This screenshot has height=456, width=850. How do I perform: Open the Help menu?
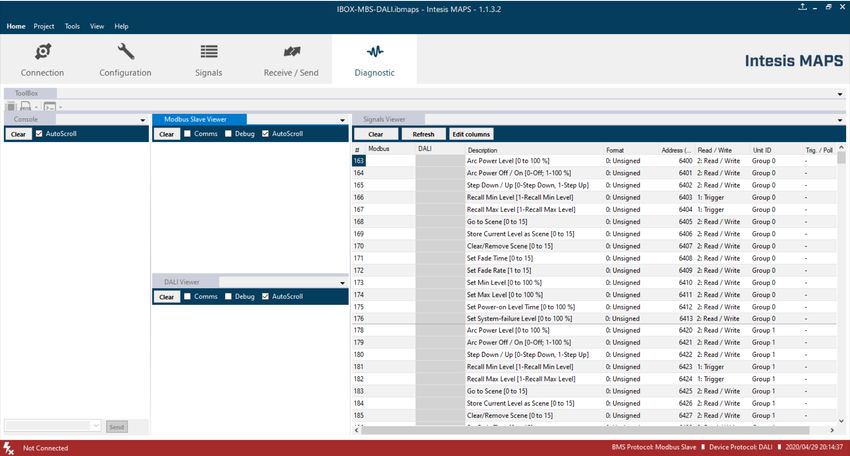click(121, 26)
